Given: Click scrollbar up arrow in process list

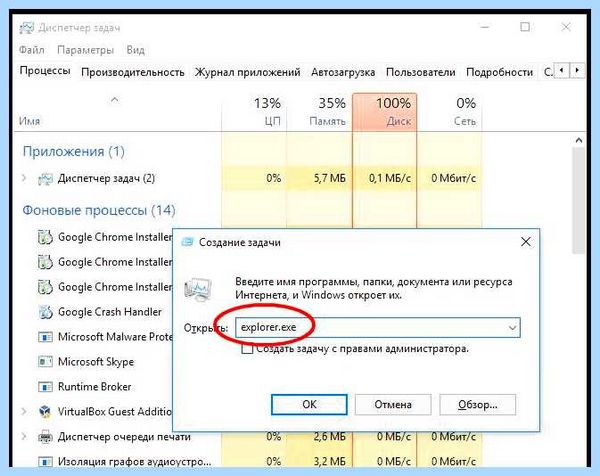Looking at the screenshot, I should (x=579, y=140).
